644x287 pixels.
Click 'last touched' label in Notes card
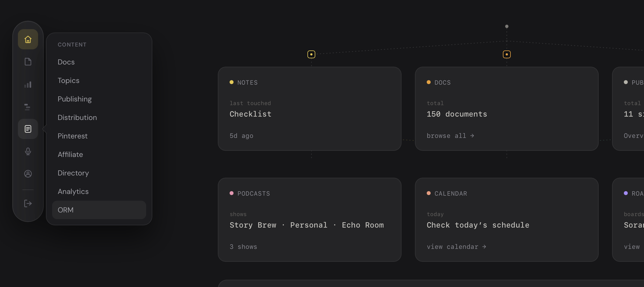250,103
